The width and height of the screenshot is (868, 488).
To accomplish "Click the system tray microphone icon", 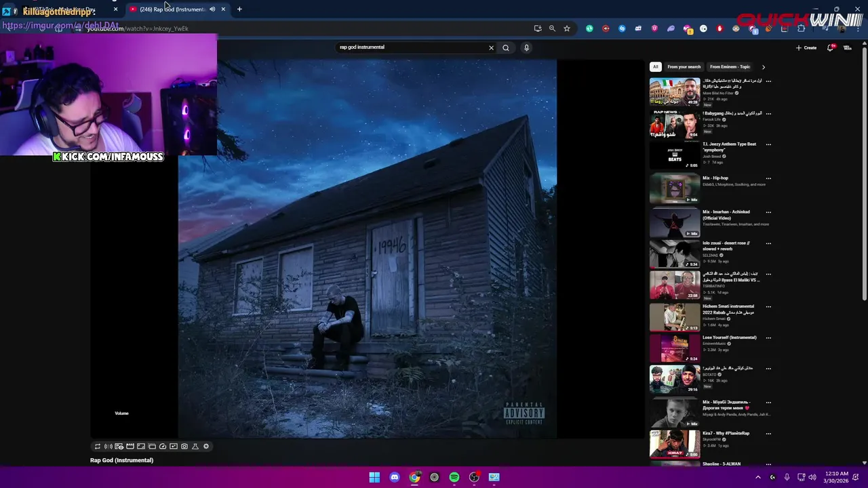I will (x=787, y=477).
